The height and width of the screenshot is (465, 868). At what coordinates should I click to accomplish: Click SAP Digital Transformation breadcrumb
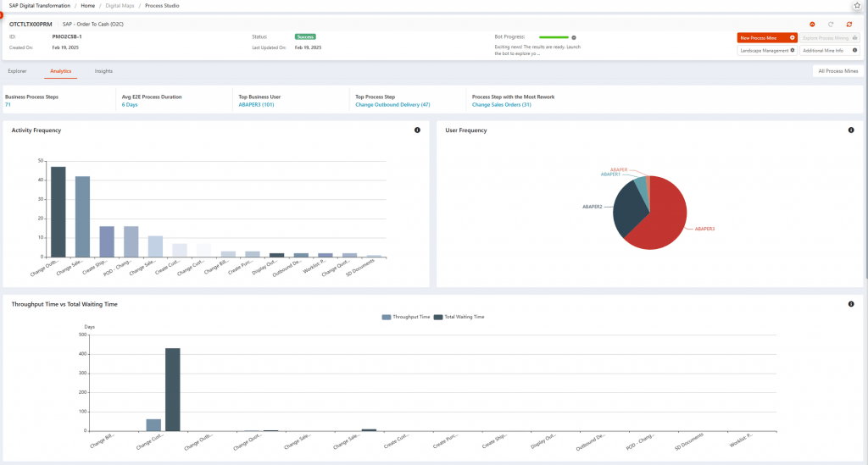tap(39, 6)
